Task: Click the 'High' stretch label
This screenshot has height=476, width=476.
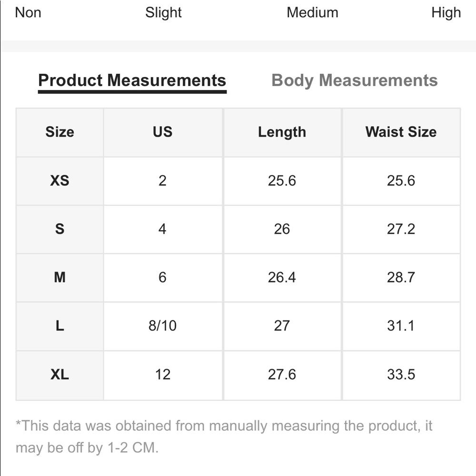Action: [x=446, y=12]
